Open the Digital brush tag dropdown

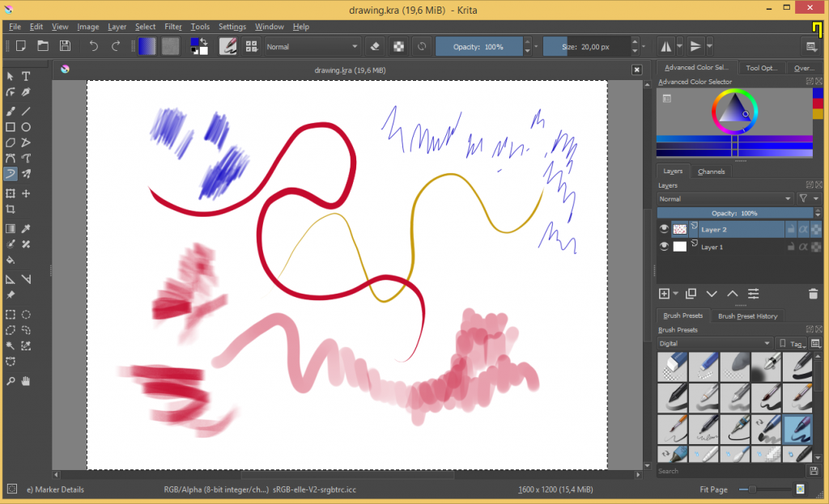[x=715, y=343]
